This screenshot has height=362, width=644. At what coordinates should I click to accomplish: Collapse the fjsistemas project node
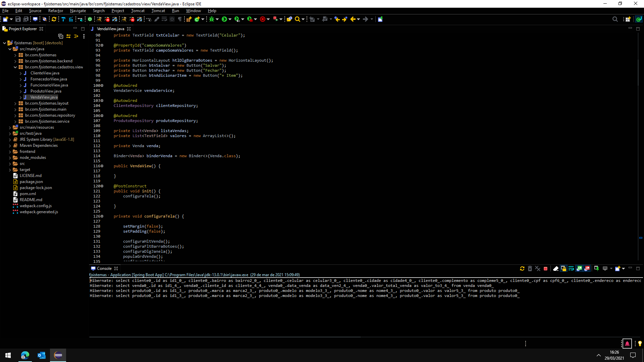click(x=4, y=43)
